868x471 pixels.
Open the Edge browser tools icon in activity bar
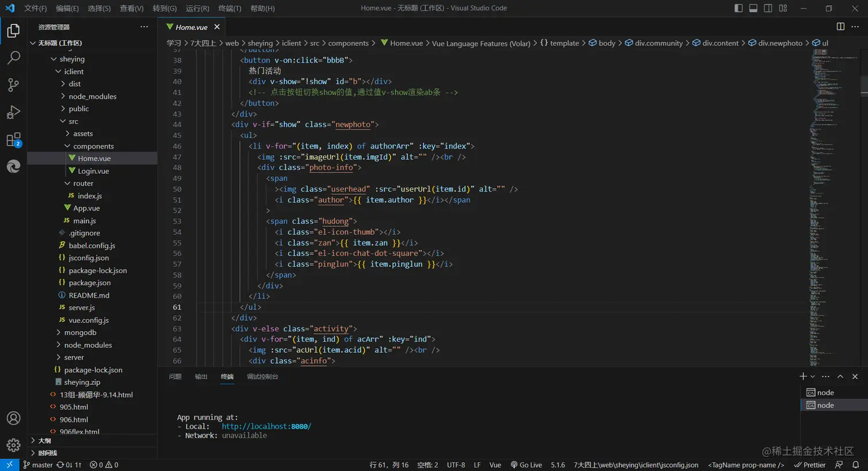tap(13, 166)
